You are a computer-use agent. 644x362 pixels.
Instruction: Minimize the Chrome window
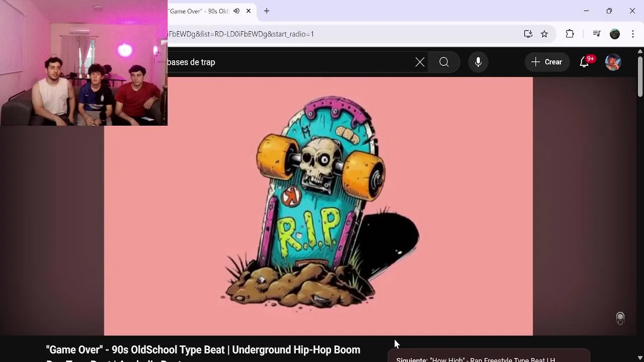pyautogui.click(x=586, y=11)
